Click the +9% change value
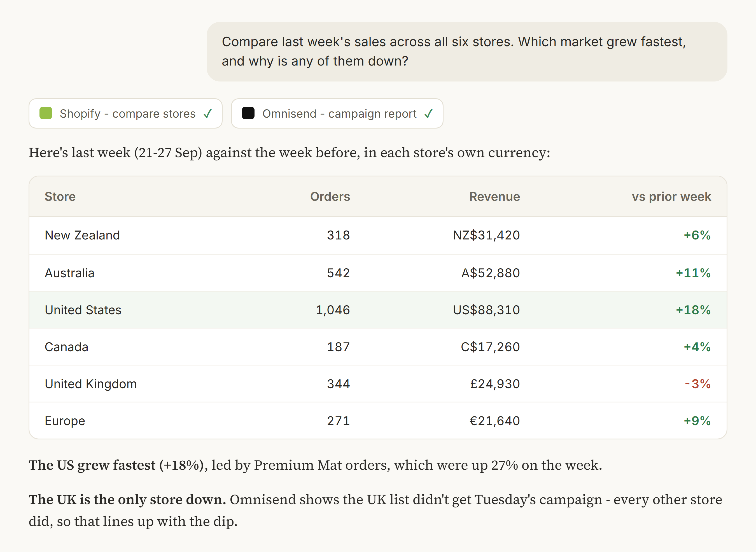The height and width of the screenshot is (552, 756). (697, 421)
